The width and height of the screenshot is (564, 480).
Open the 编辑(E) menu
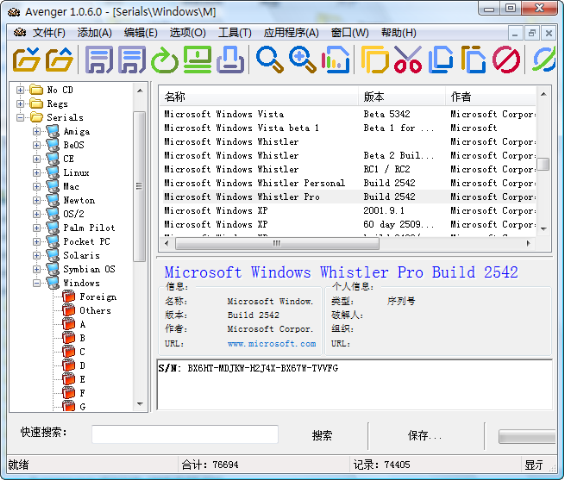141,33
